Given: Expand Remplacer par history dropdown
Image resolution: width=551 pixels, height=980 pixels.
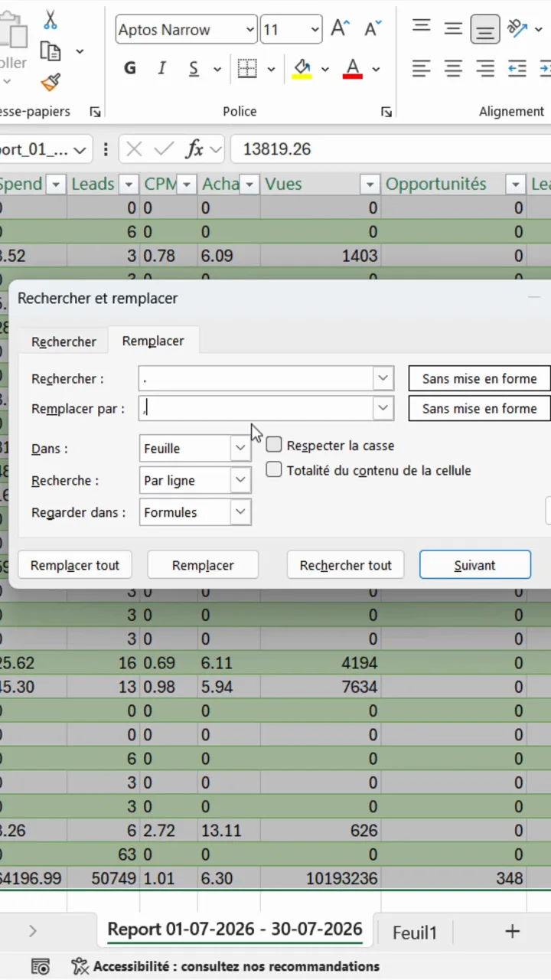Looking at the screenshot, I should click(x=383, y=408).
